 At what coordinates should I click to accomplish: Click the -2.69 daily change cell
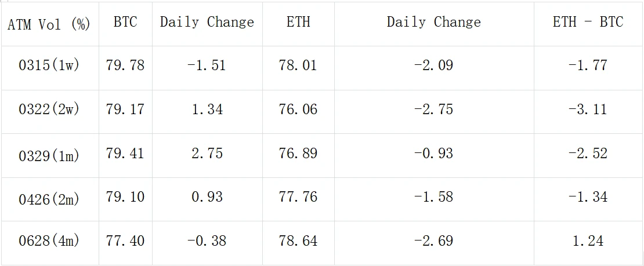pyautogui.click(x=433, y=241)
